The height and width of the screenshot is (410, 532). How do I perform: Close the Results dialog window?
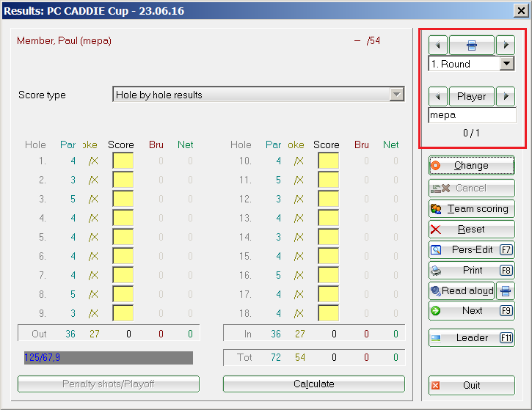[521, 11]
